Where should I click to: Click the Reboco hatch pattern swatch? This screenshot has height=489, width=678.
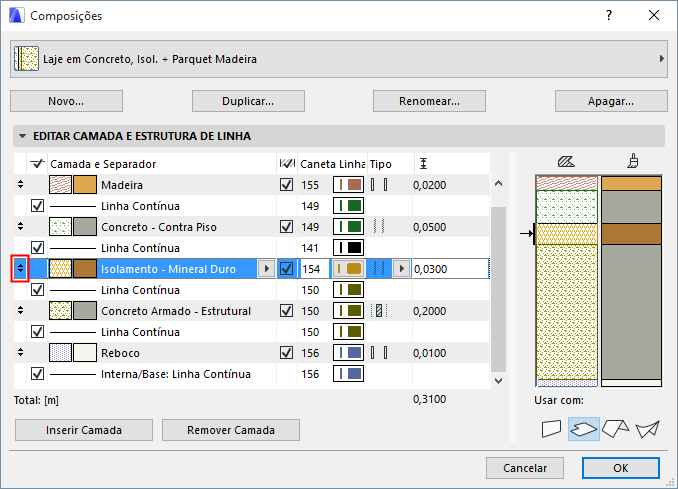click(61, 352)
